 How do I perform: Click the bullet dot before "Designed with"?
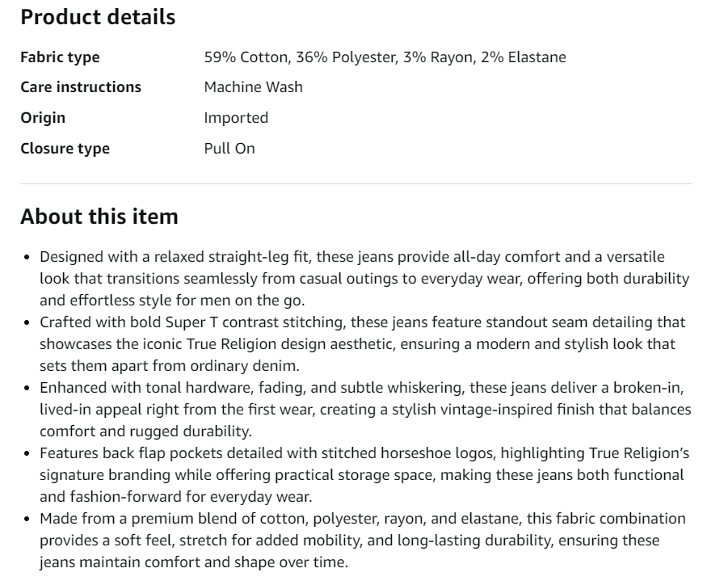tap(27, 258)
